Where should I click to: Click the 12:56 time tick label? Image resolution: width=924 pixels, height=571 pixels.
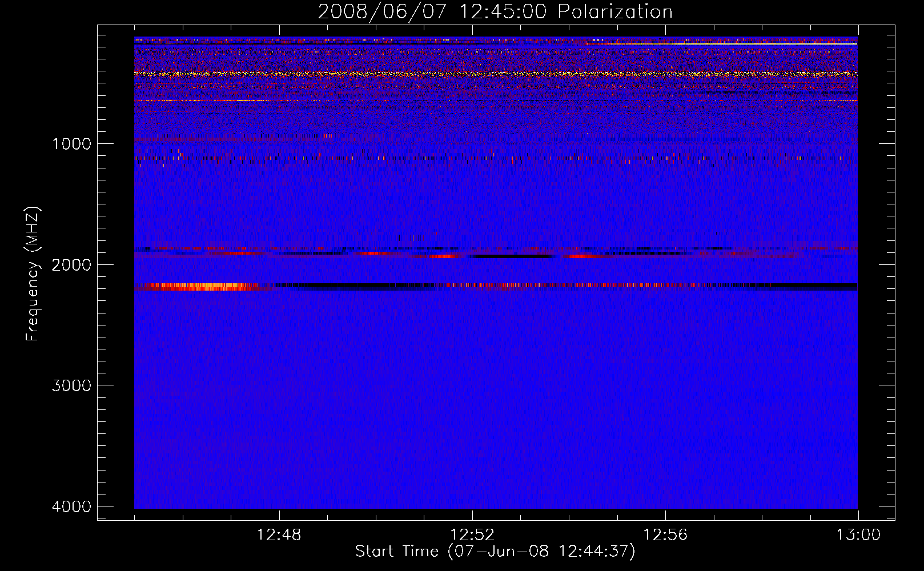click(665, 535)
